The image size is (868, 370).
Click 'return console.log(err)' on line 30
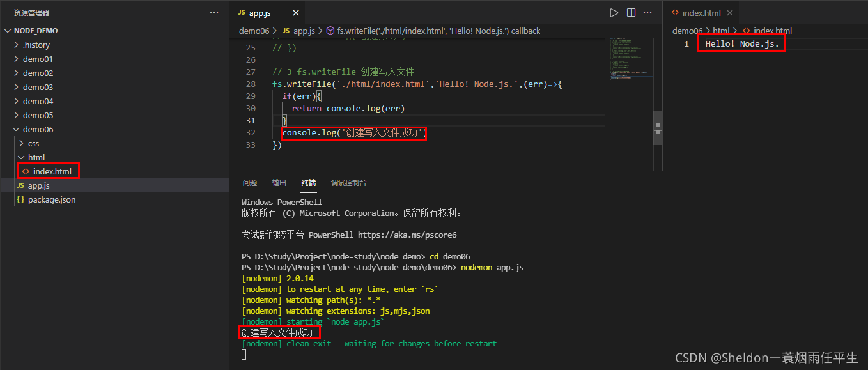(348, 109)
